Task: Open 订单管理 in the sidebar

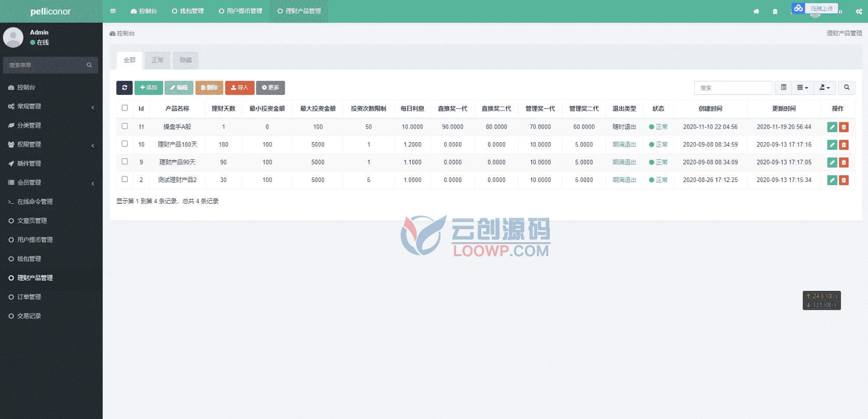Action: [51, 297]
